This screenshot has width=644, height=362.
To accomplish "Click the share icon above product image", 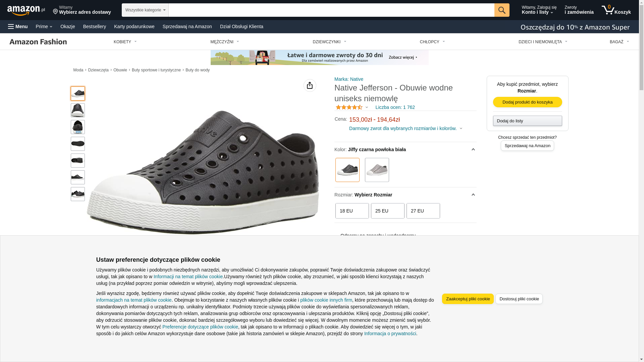I will (310, 85).
